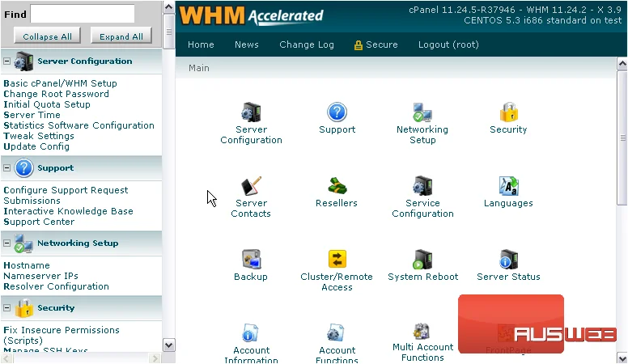Screen dimensions: 628x364
Task: Open Statistics Software Configuration link
Action: 78,125
